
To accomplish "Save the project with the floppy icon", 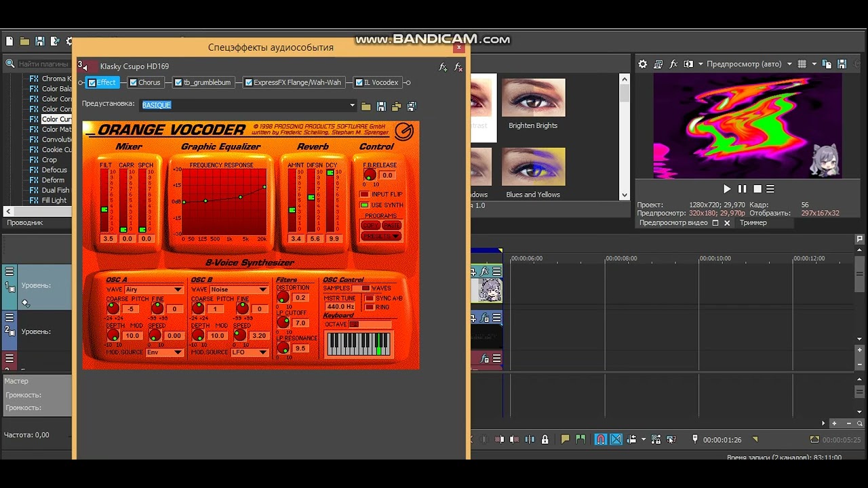I will 40,41.
